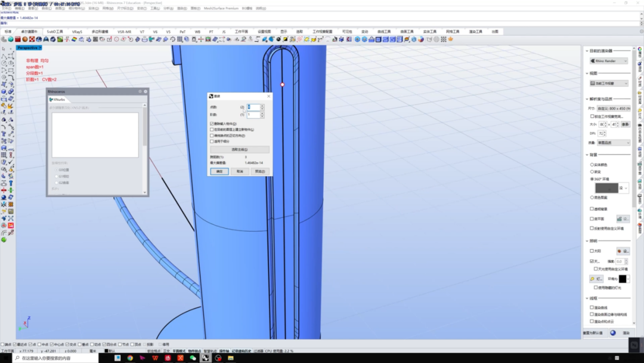The image size is (644, 363).
Task: Click the Reset to defaults button
Action: click(x=595, y=333)
